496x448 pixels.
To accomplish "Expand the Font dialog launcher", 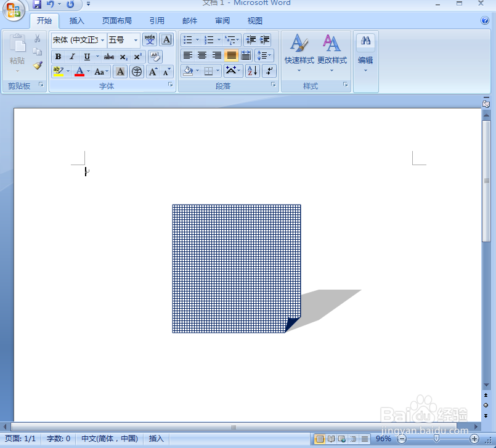I will coord(171,84).
